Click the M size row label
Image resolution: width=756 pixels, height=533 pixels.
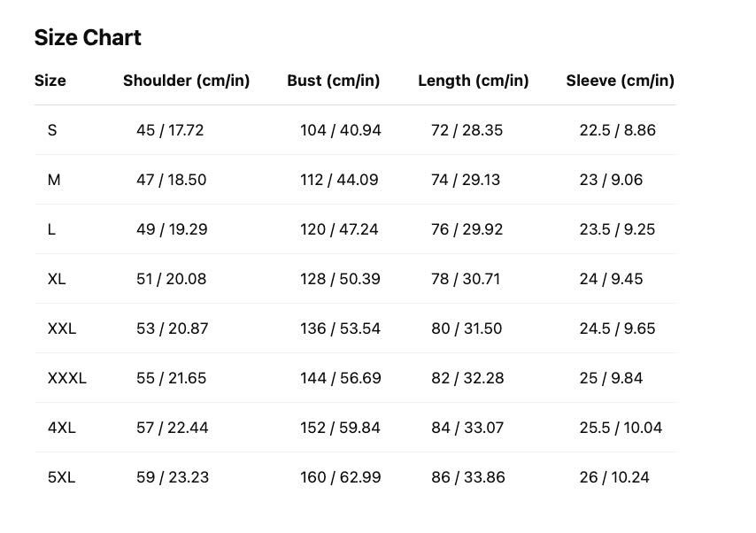click(x=54, y=180)
